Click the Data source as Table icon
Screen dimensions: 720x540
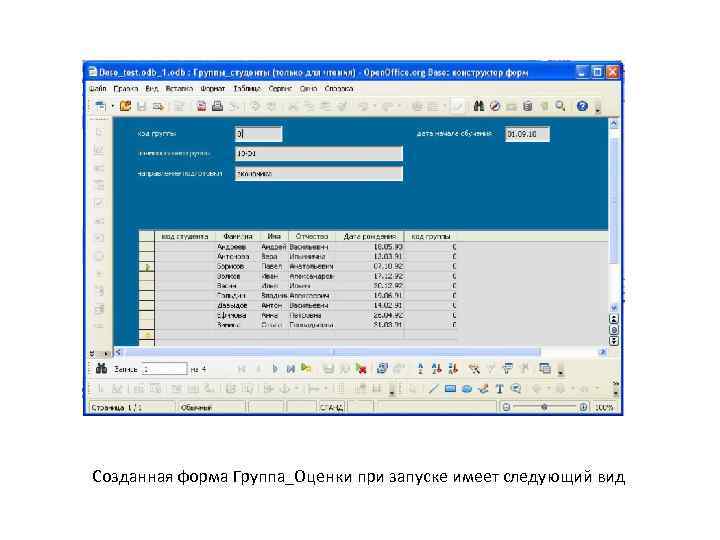coord(545,368)
